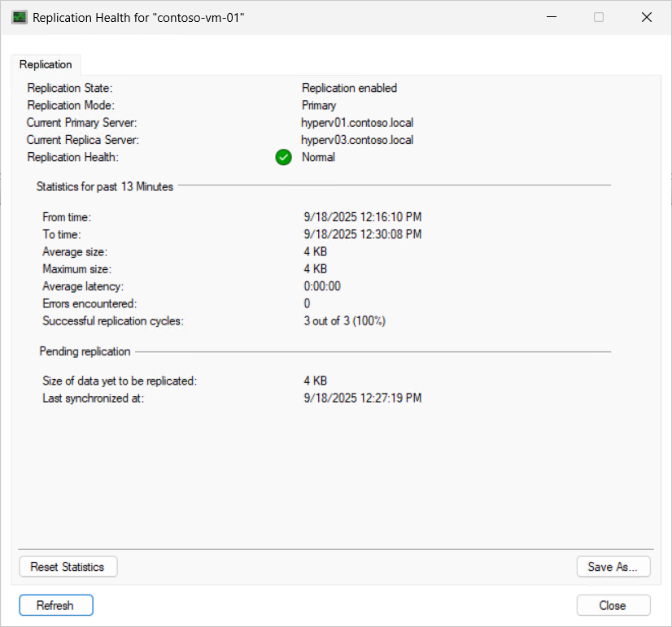Select the Replication tab
The image size is (672, 627).
46,65
